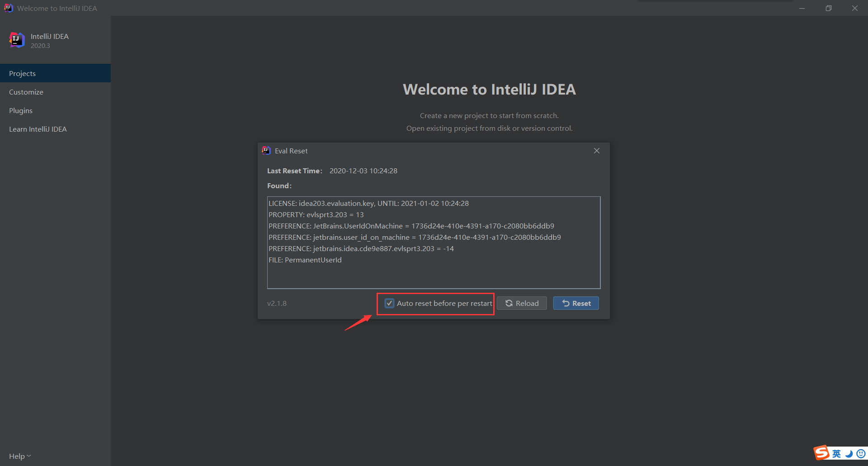Toggle the Sogou English/Chinese mode indicator

pos(837,453)
